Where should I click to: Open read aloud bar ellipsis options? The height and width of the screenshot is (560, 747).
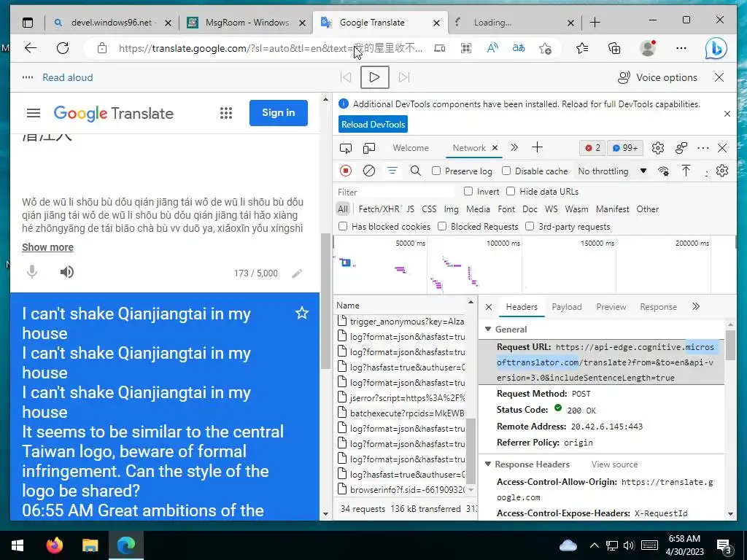[28, 77]
